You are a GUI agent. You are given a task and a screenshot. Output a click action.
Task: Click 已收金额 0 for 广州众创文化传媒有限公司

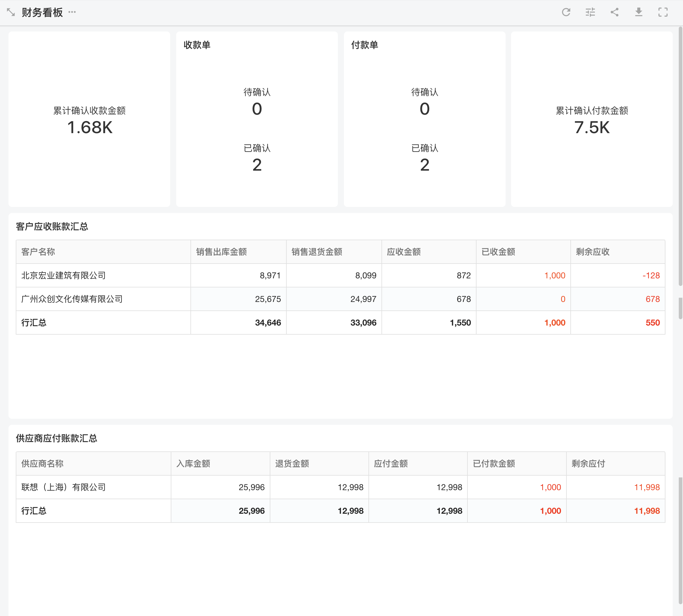click(523, 299)
